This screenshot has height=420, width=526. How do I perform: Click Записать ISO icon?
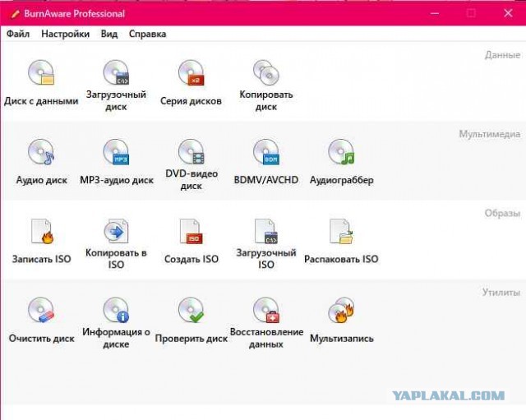42,241
